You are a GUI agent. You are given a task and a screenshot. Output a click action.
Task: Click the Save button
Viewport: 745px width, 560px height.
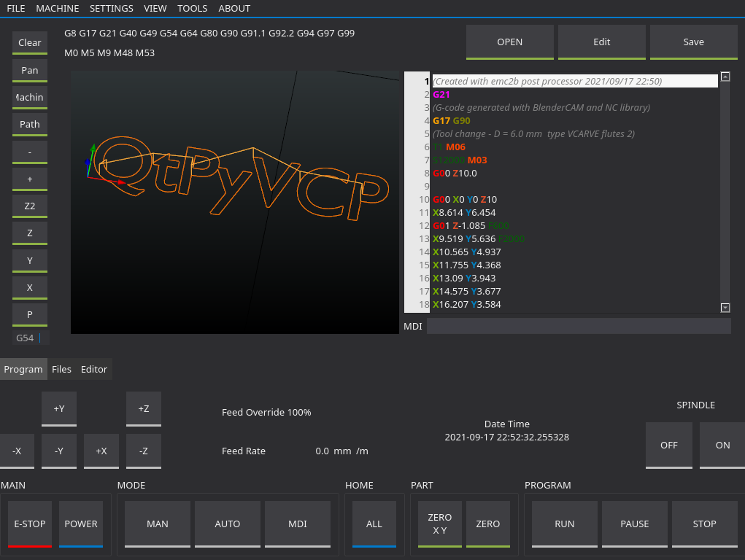tap(694, 42)
